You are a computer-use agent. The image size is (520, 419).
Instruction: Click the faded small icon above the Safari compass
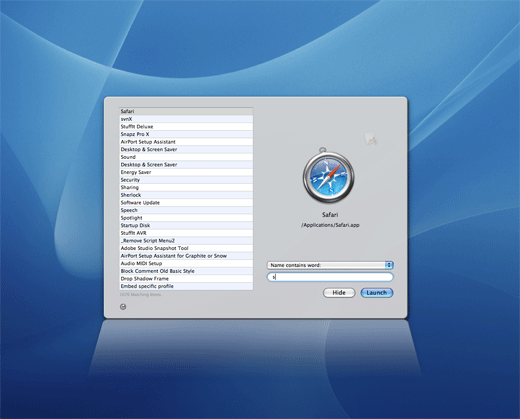point(371,138)
